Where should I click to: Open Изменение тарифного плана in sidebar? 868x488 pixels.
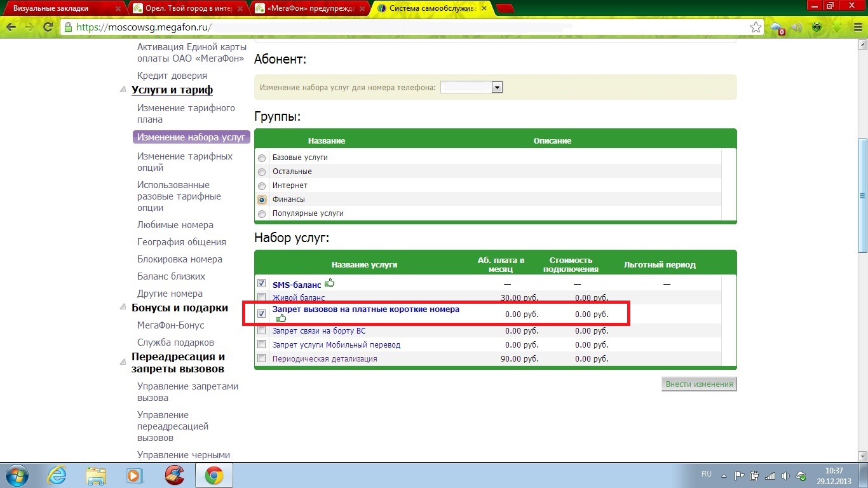[x=186, y=114]
